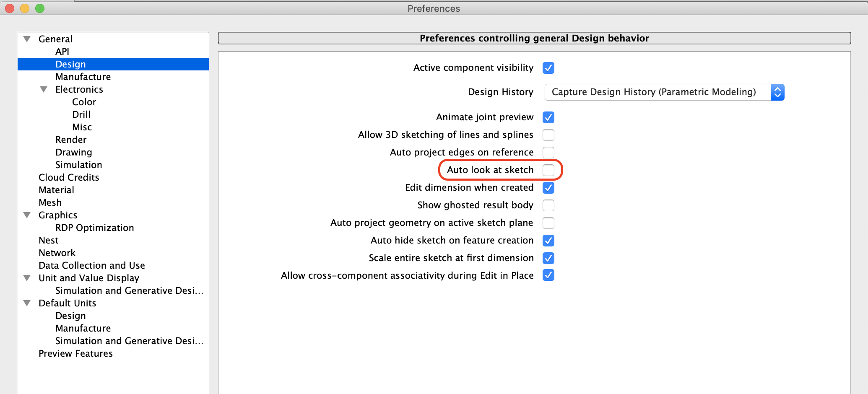Check Show ghosted result body
This screenshot has width=868, height=394.
pos(548,205)
